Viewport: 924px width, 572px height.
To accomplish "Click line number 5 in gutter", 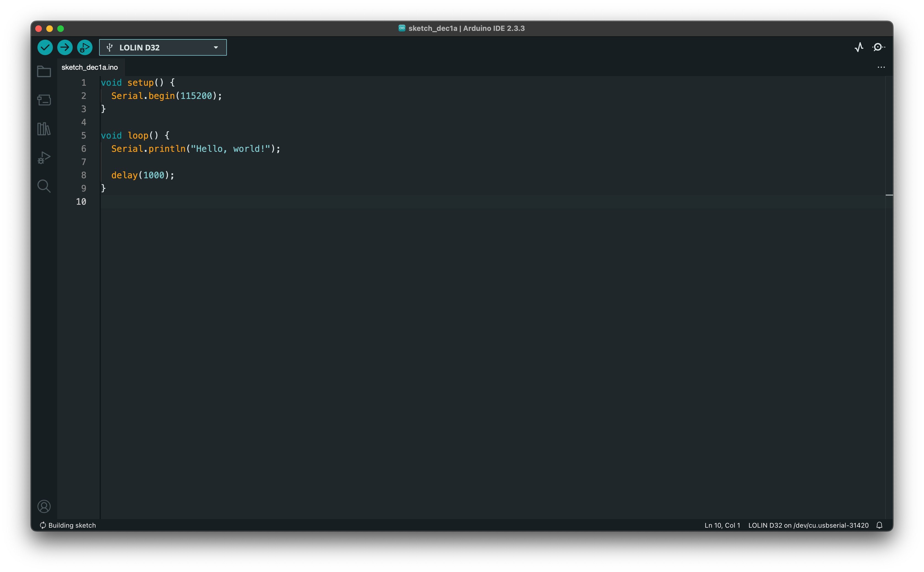I will pyautogui.click(x=83, y=136).
